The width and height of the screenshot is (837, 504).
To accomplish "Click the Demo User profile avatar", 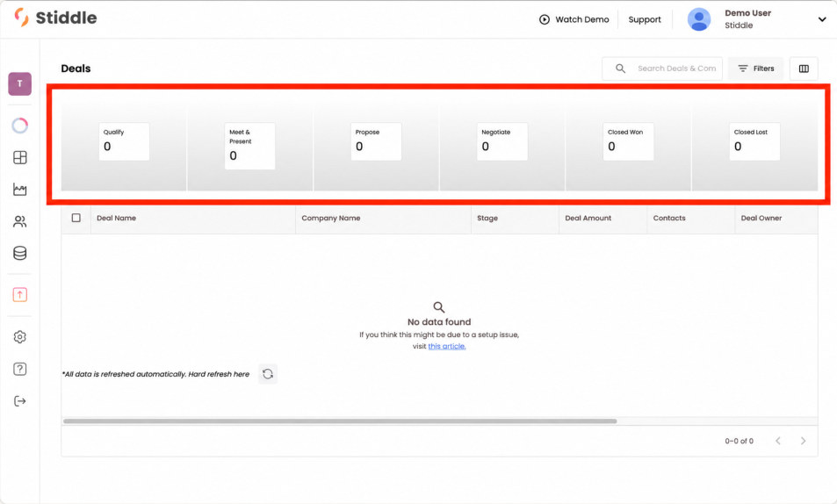I will pyautogui.click(x=699, y=19).
